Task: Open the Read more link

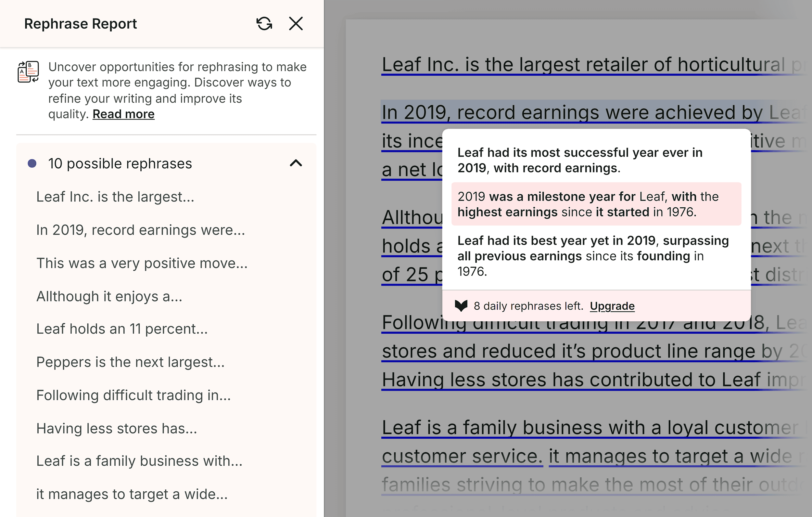Action: point(123,114)
